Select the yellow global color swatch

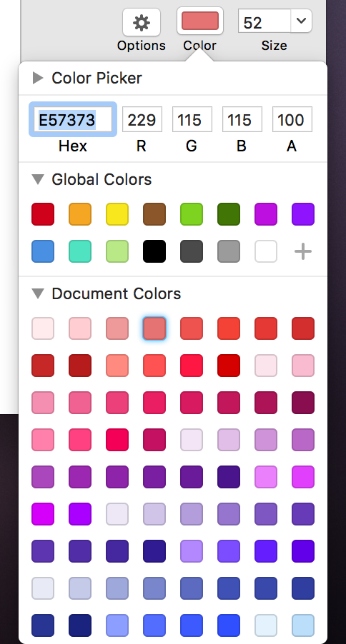tap(117, 214)
